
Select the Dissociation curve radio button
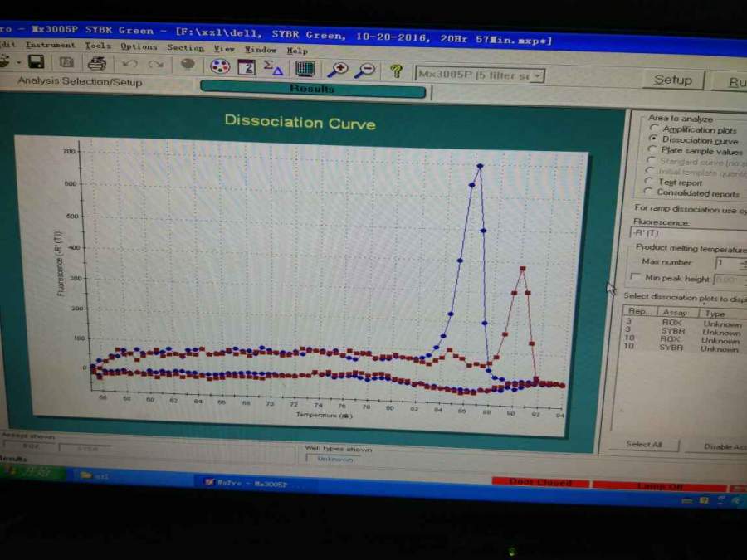click(x=654, y=139)
